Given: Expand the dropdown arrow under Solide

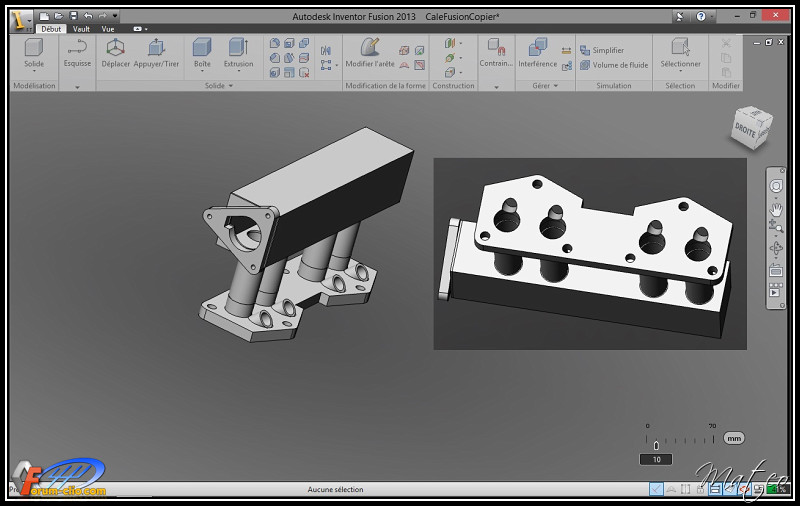Looking at the screenshot, I should click(34, 71).
